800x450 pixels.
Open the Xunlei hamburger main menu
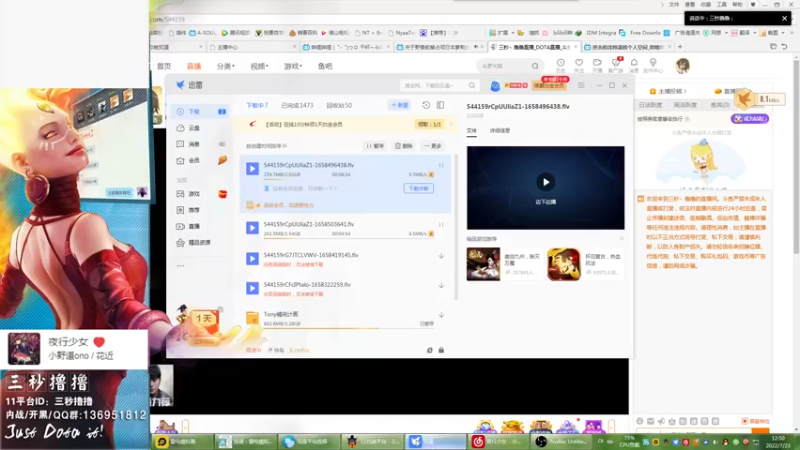pyautogui.click(x=581, y=85)
